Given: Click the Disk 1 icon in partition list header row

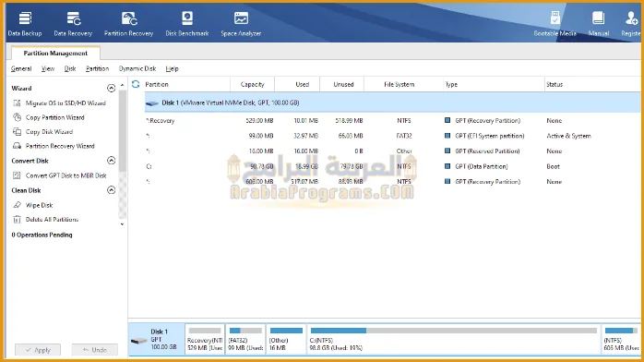Looking at the screenshot, I should point(152,103).
